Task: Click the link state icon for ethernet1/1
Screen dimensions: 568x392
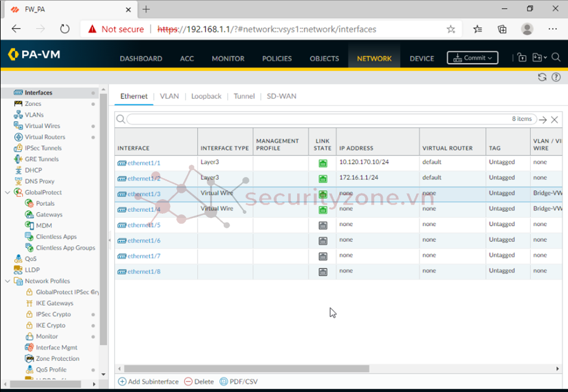Action: [323, 164]
